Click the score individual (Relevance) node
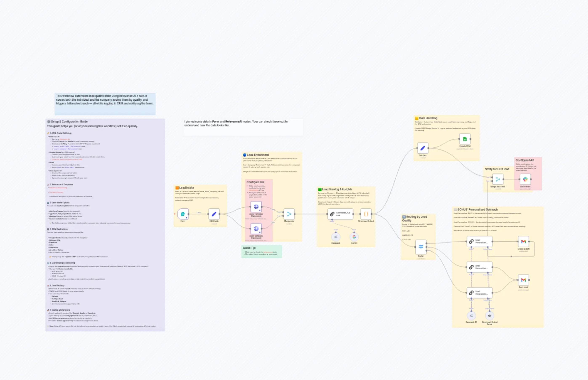Image resolution: width=588 pixels, height=380 pixels. pyautogui.click(x=256, y=207)
